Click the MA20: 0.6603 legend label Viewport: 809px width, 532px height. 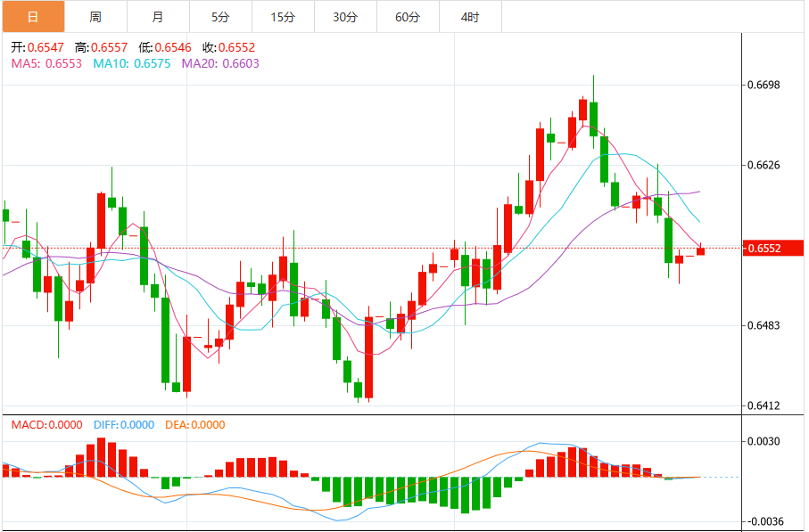(220, 63)
